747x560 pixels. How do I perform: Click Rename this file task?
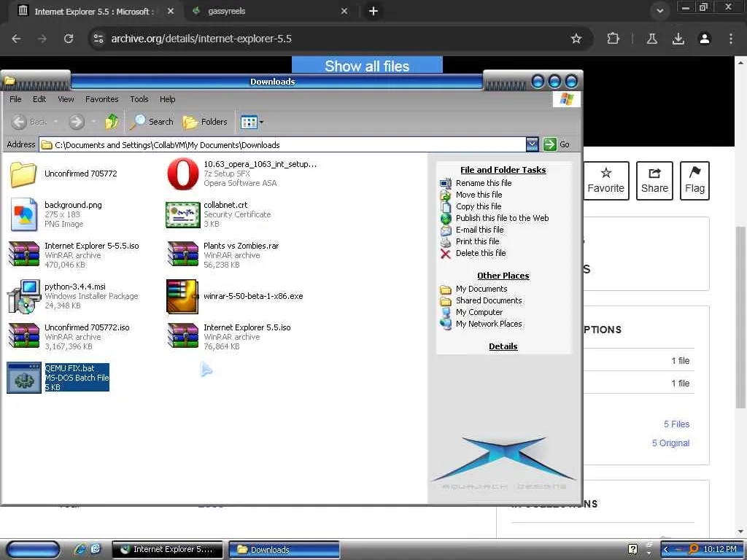pyautogui.click(x=483, y=183)
